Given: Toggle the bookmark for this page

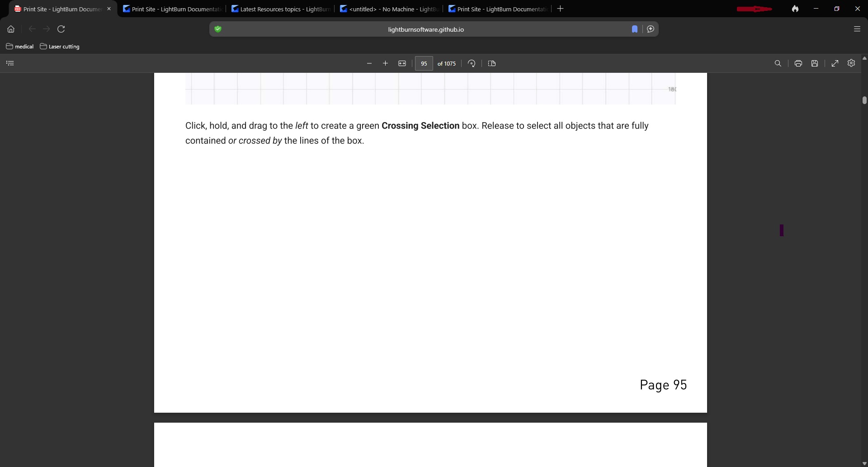Looking at the screenshot, I should coord(635,29).
